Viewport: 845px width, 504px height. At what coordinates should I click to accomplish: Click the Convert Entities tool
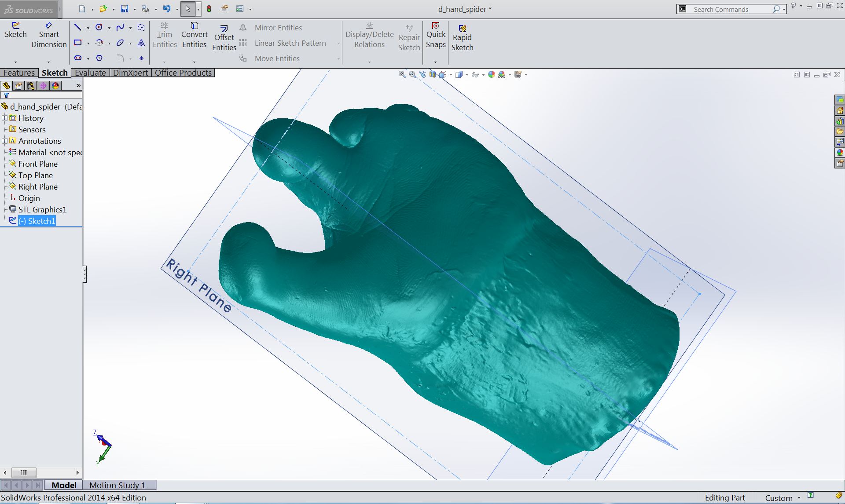point(194,35)
